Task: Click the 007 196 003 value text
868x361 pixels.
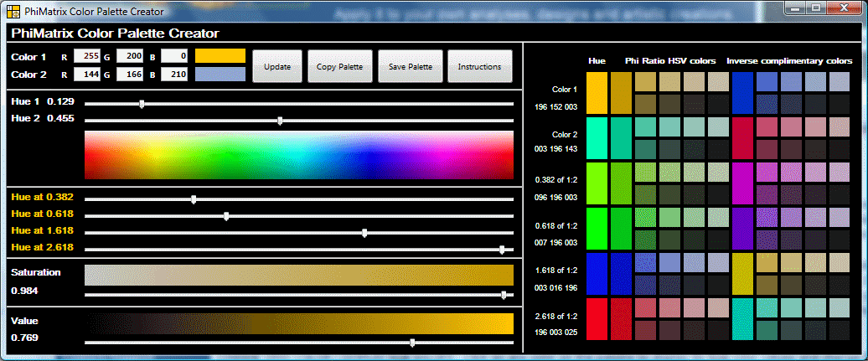Action: click(556, 243)
